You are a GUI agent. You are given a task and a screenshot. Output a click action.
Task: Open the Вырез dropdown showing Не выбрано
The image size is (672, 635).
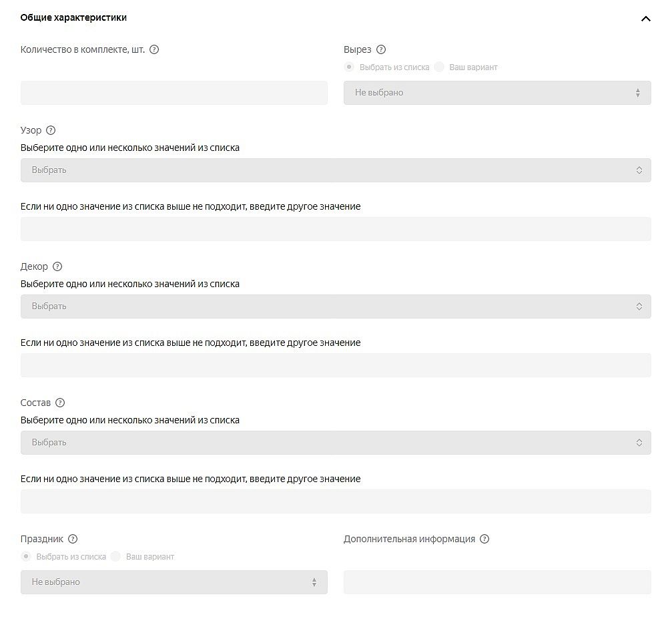coord(497,93)
